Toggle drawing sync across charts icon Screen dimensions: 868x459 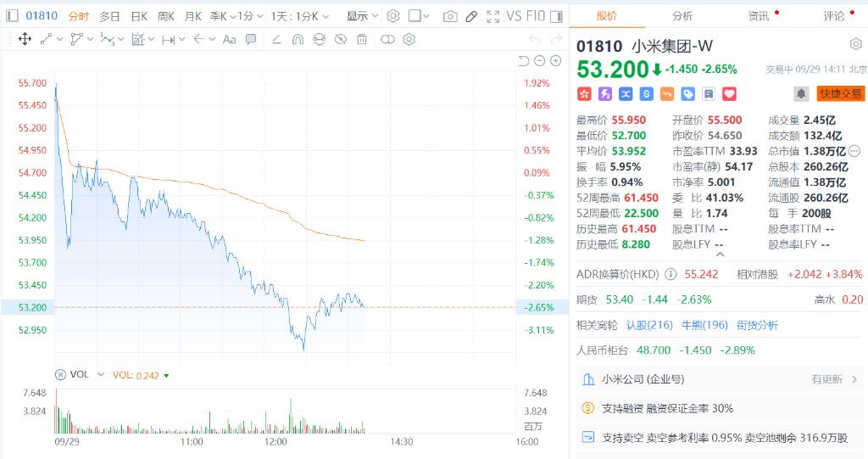[320, 39]
